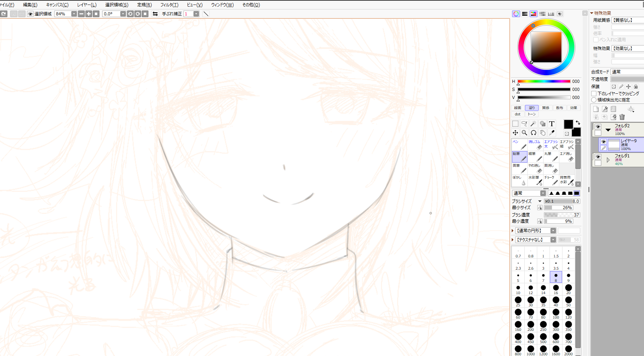Open the 手ぶれ補正 stabilizer dropdown
644x356 pixels.
tap(196, 14)
